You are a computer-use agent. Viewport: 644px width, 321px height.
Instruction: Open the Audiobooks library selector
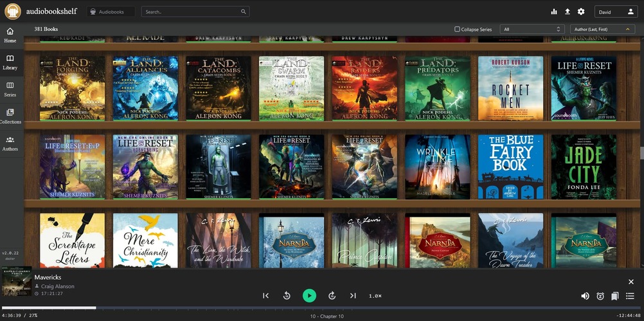[111, 12]
